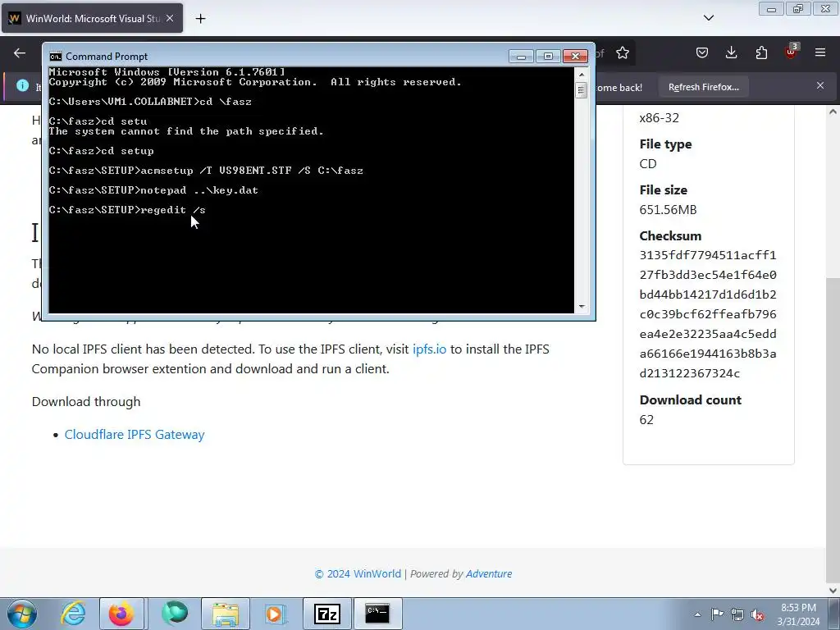Click the page scrollbar down arrow

coord(833,591)
